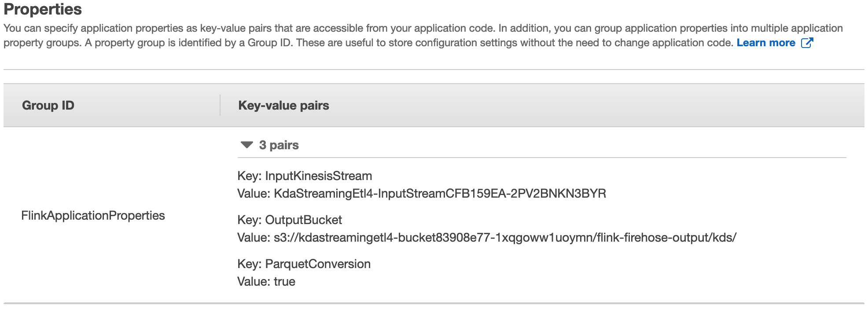Screen dimensions: 868x309
Task: Click the s3://kdastreamingetl4 bucket path value
Action: pos(505,237)
